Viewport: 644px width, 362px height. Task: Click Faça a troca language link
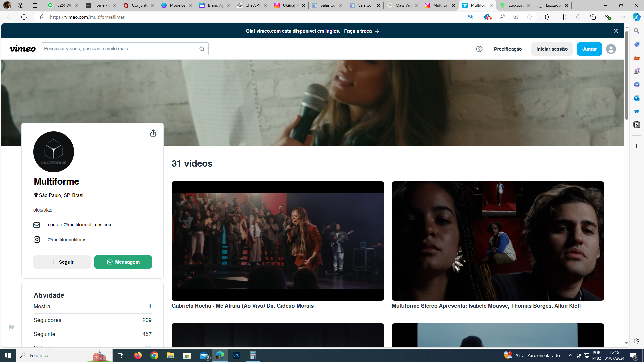coord(358,31)
